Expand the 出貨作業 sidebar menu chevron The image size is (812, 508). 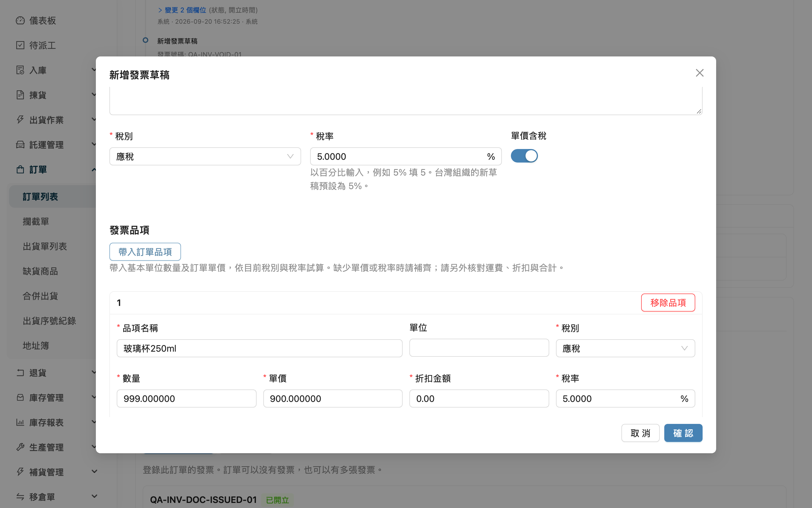94,120
